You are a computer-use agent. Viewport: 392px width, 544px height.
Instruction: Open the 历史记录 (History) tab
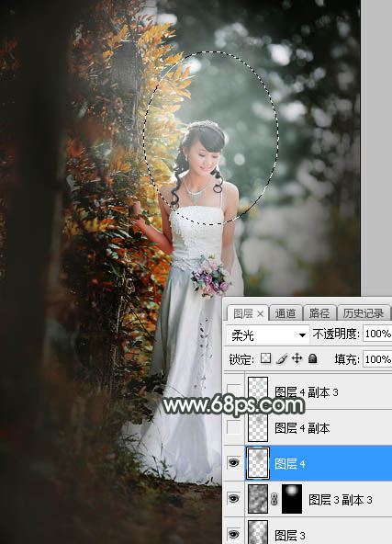point(364,313)
